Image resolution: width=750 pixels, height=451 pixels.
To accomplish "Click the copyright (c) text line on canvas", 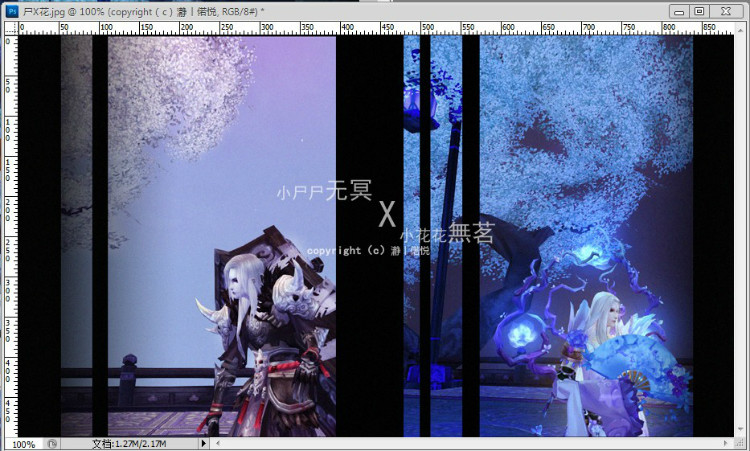I will pyautogui.click(x=368, y=251).
